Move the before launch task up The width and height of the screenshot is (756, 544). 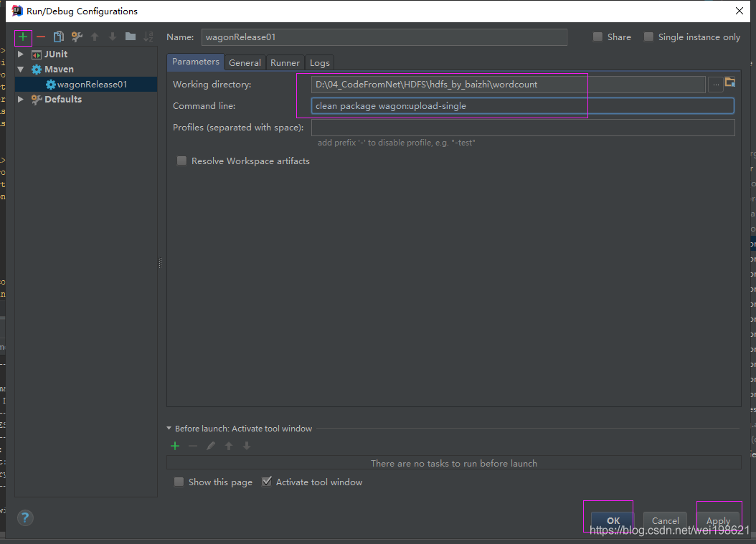tap(229, 447)
